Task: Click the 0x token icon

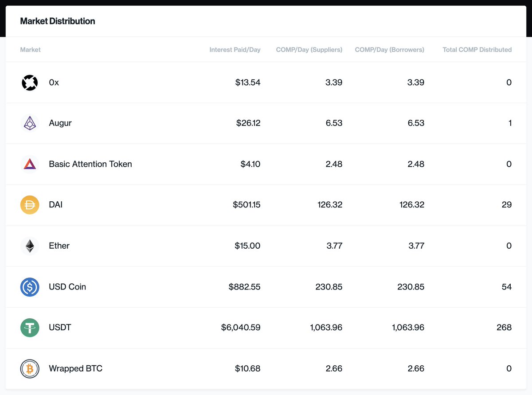Action: pos(30,82)
